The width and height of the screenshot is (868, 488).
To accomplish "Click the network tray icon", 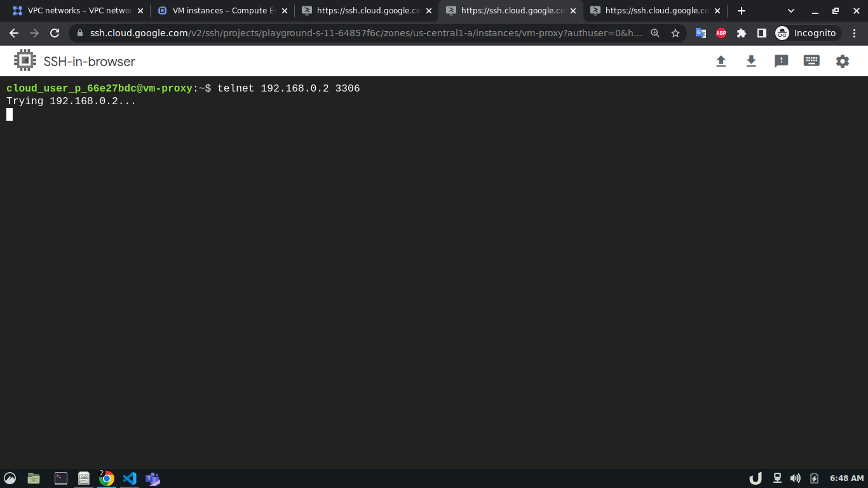I will click(x=777, y=478).
